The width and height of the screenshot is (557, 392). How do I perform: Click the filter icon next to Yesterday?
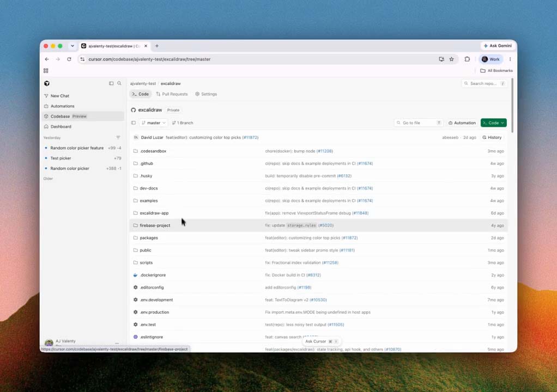coord(118,138)
